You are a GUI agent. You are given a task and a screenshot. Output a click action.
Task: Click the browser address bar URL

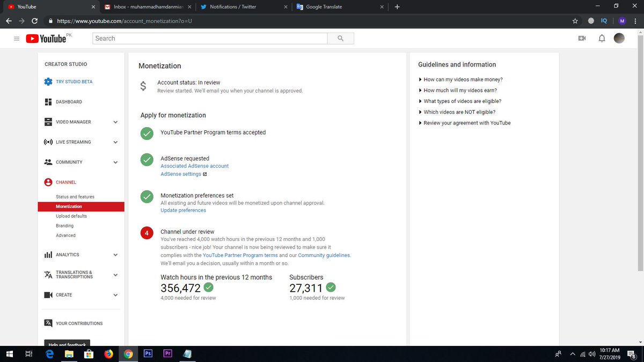pyautogui.click(x=125, y=21)
